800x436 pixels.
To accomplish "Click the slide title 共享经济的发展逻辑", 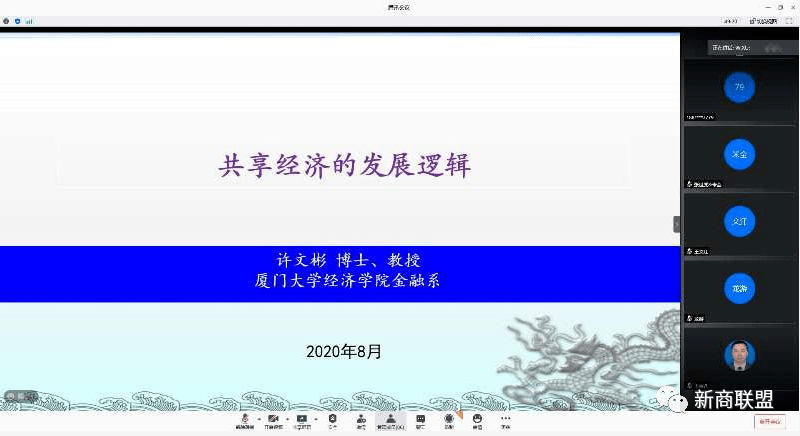I will [x=344, y=165].
